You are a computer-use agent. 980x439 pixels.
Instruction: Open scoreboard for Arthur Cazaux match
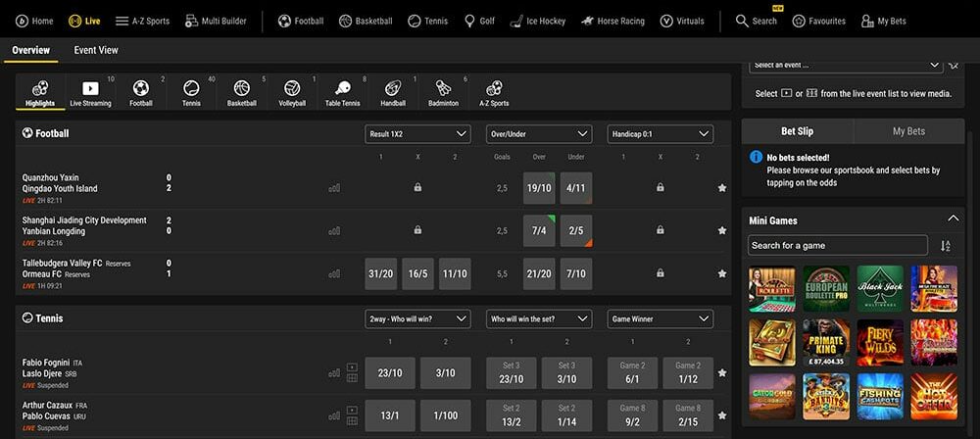pos(352,421)
